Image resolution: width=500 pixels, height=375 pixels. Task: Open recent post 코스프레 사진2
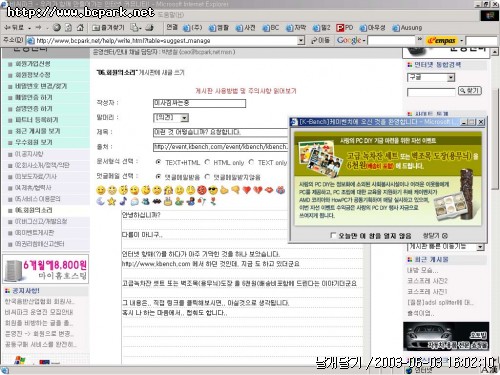427,281
